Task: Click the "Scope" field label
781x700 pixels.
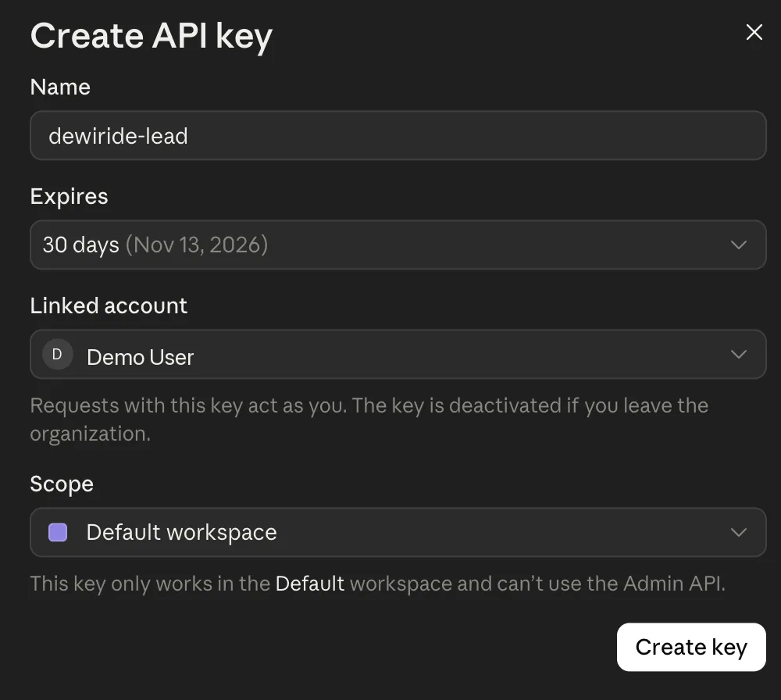Action: [62, 484]
